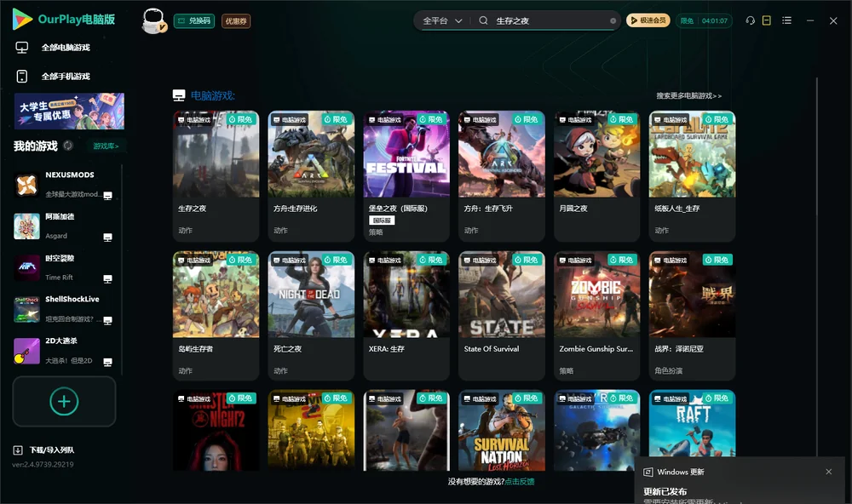852x504 pixels.
Task: Open 阿斯加德 Asgard game icon
Action: (x=26, y=226)
